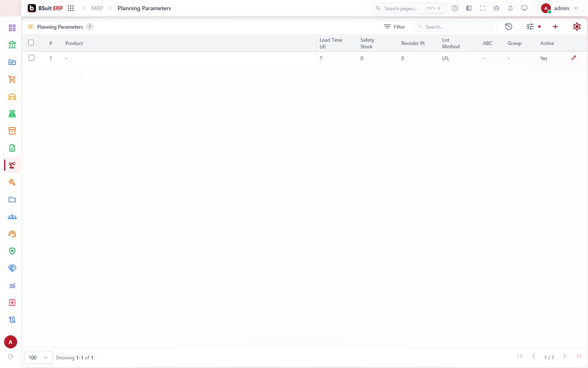Open the people/HR module in the sidebar
Image resolution: width=588 pixels, height=368 pixels.
pos(12,217)
